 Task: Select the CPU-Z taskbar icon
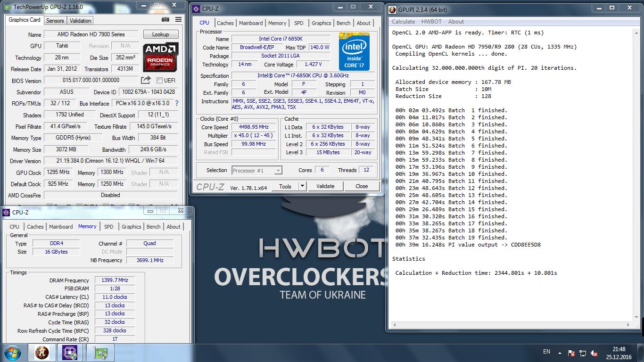tap(70, 353)
